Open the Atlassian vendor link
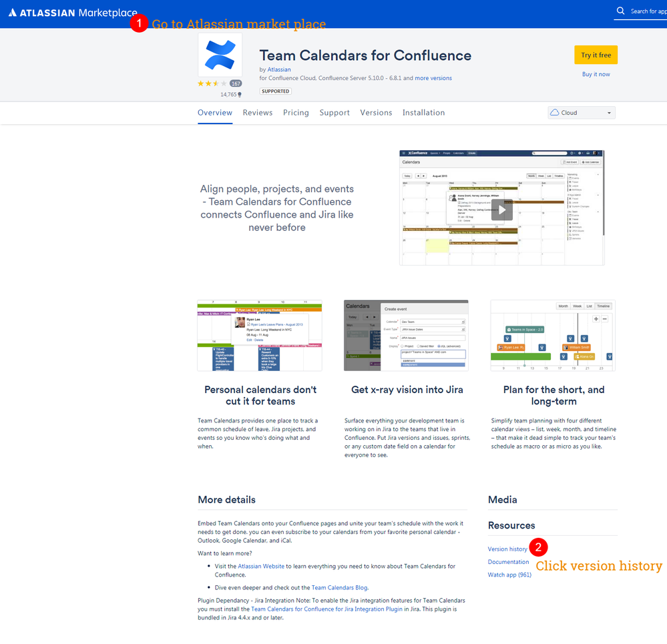This screenshot has height=644, width=667. click(279, 69)
